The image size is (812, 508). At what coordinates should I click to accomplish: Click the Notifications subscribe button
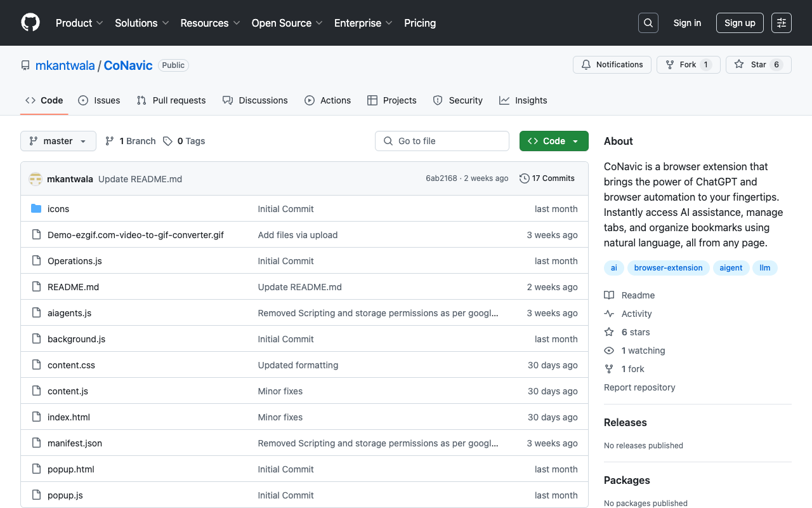(612, 64)
